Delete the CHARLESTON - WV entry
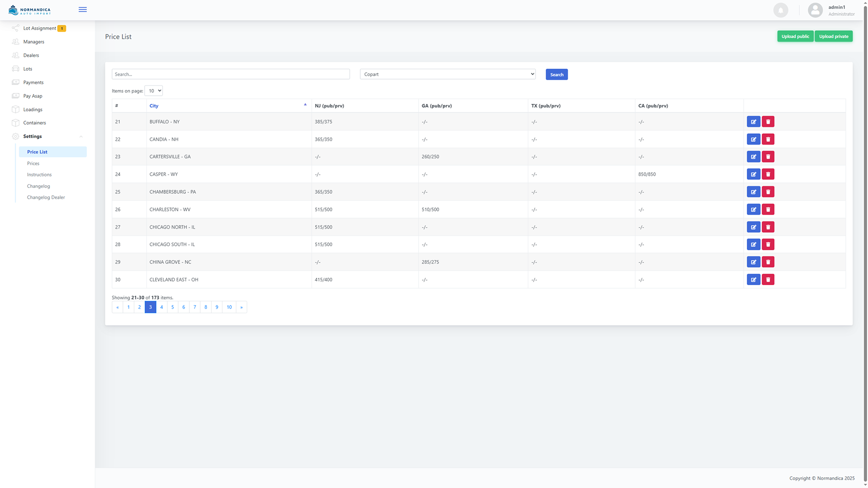This screenshot has width=868, height=488. coord(768,210)
